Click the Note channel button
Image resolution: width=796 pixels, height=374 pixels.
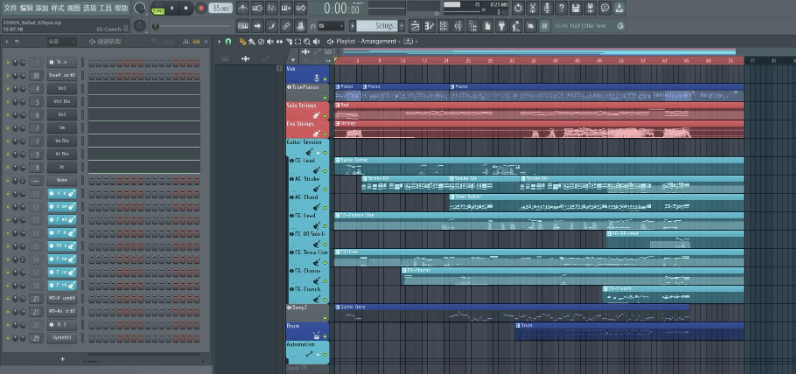pos(62,180)
